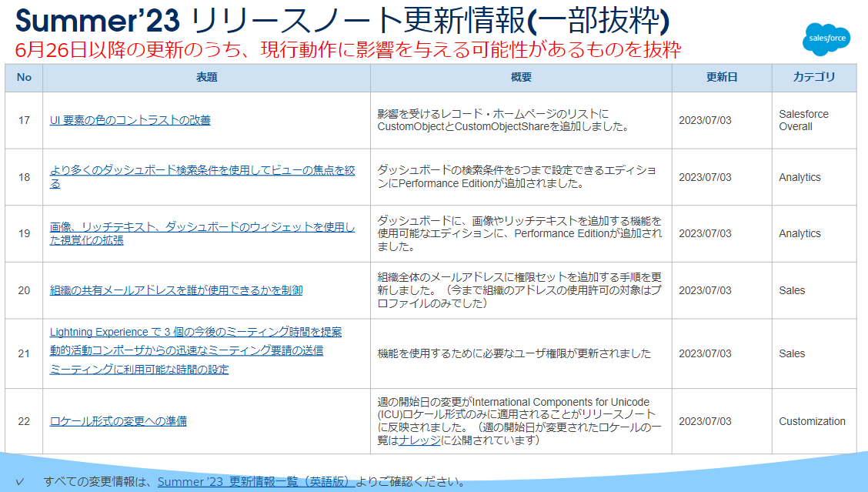Open link 'より多くのダッシュボード検索条件を使用してビューの焦点を絞る'
This screenshot has width=868, height=492.
click(x=202, y=177)
